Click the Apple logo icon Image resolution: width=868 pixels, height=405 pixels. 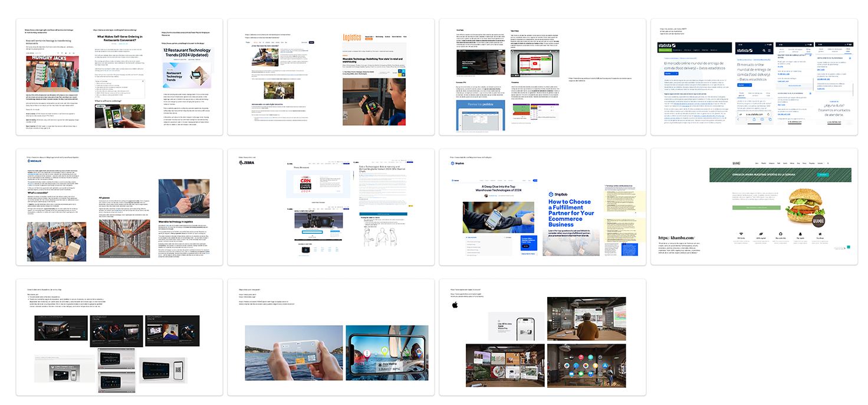pyautogui.click(x=455, y=305)
